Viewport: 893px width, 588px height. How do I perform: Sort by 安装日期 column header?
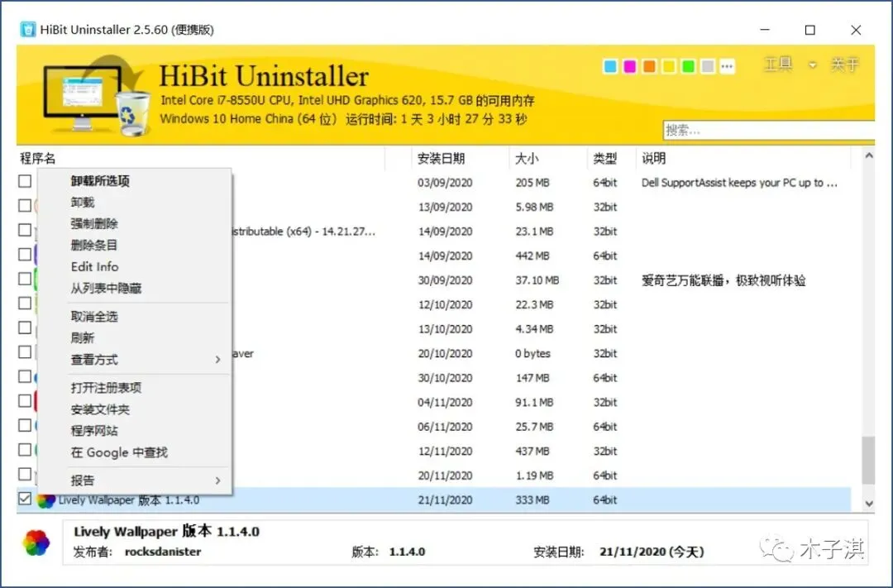pos(460,159)
